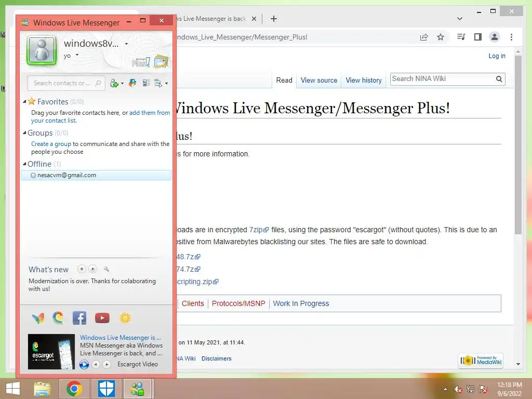Image resolution: width=532 pixels, height=399 pixels.
Task: Open the YouTube tab icon
Action: (102, 318)
